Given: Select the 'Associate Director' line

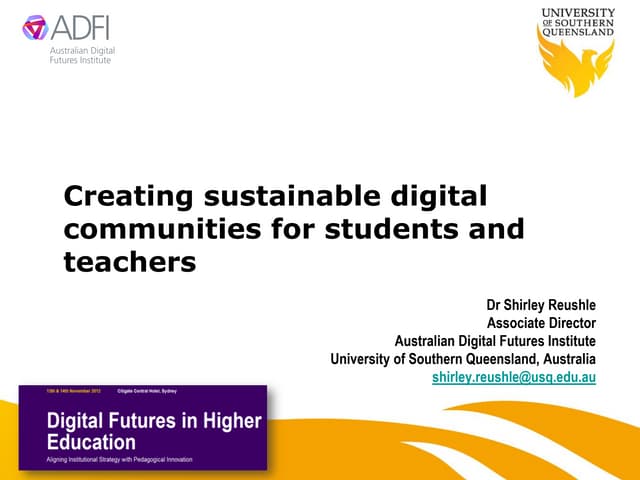Looking at the screenshot, I should pyautogui.click(x=541, y=323).
